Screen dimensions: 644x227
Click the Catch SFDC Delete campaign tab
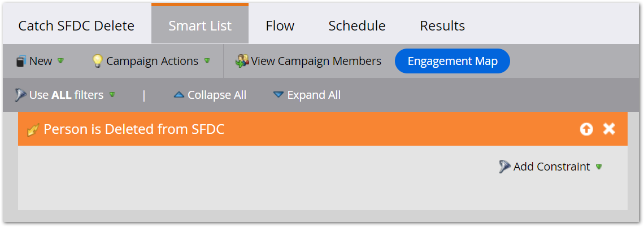[76, 26]
